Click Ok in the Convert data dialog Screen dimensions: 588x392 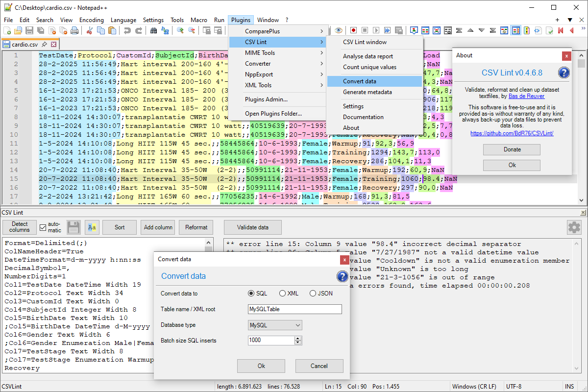261,366
